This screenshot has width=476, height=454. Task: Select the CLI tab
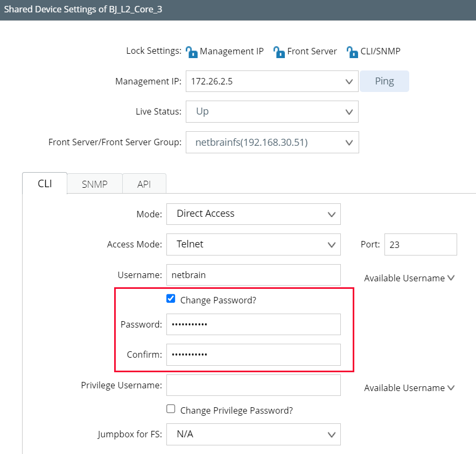pyautogui.click(x=44, y=183)
